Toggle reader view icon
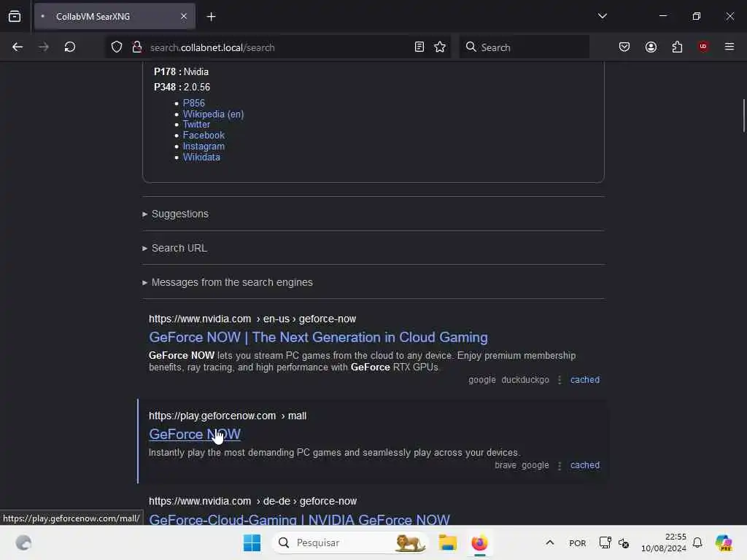Image resolution: width=747 pixels, height=560 pixels. coord(419,47)
